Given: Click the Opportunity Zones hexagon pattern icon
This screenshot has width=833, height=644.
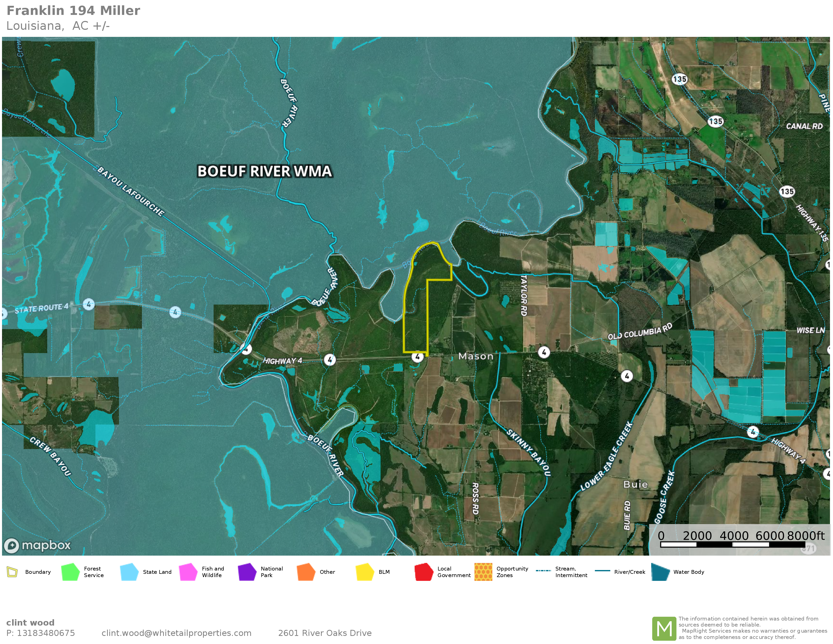Looking at the screenshot, I should click(x=483, y=572).
